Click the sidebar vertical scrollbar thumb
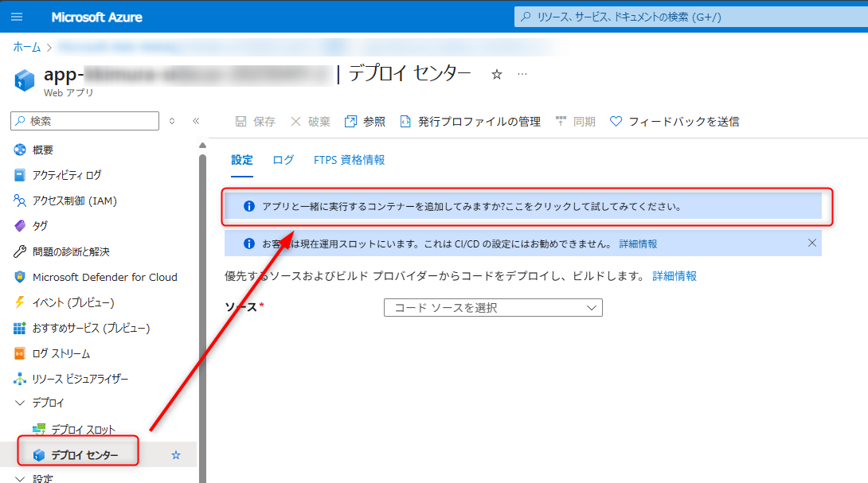 click(x=202, y=318)
